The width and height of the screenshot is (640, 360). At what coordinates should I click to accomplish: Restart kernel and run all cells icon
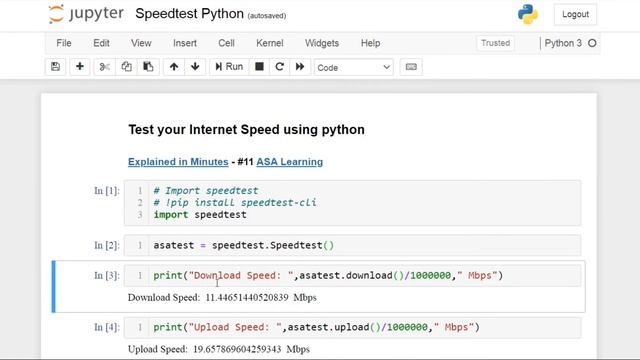(300, 67)
